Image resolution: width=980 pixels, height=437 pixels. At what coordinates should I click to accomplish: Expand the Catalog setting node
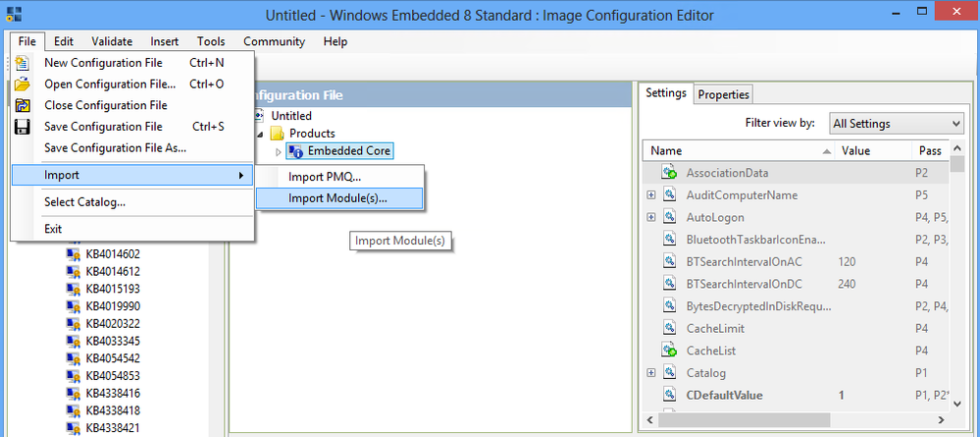[x=651, y=373]
